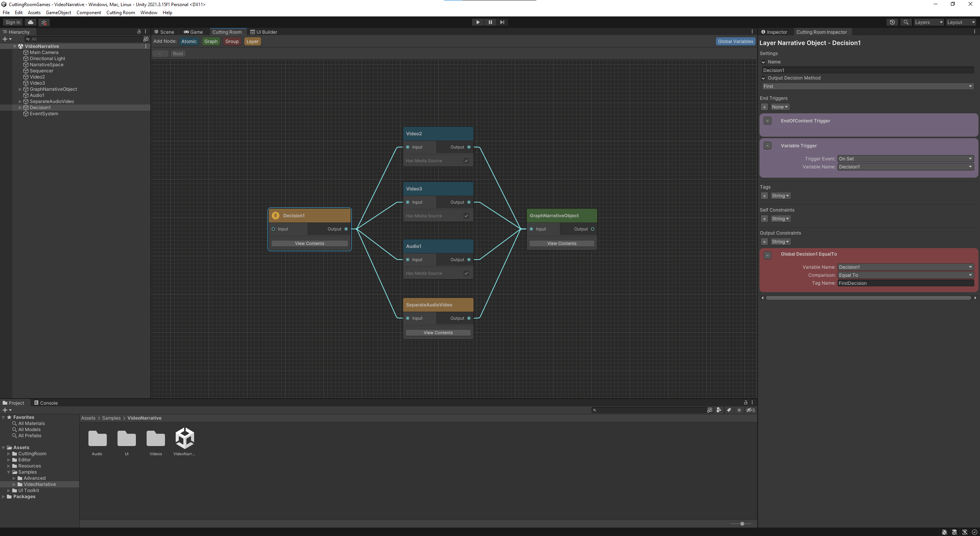Switch to the UI Builder tab
This screenshot has width=980, height=536.
[264, 32]
